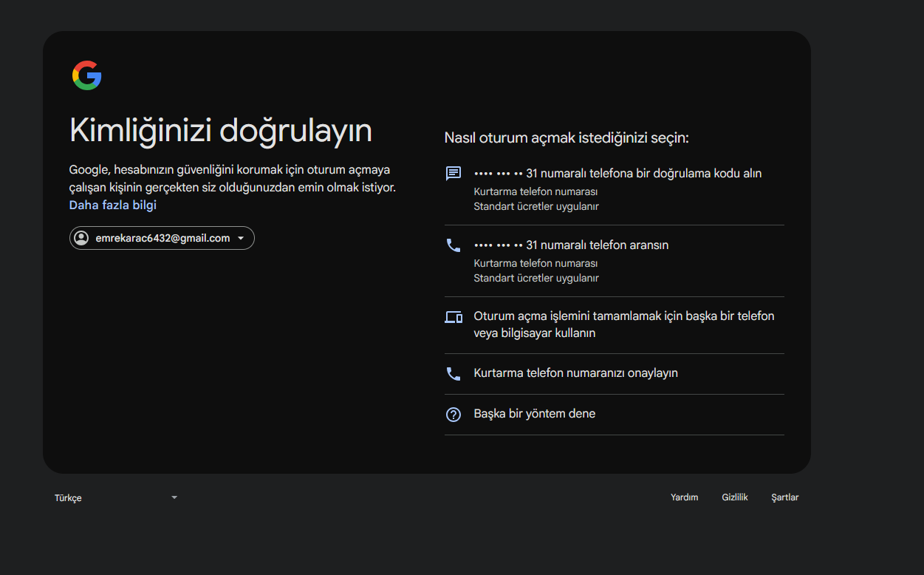Select 'Başka bir yöntem dene'
The image size is (924, 575).
pos(614,415)
